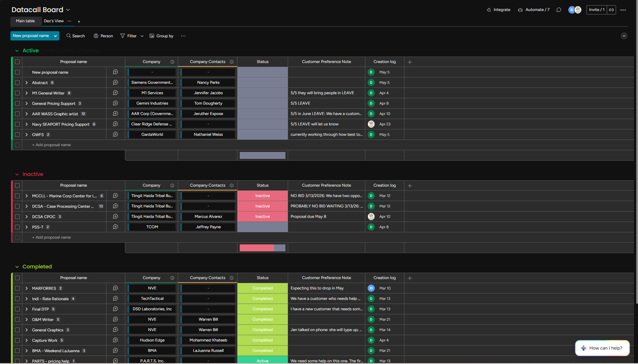
Task: Check the PSS-T row checkbox
Action: click(17, 227)
